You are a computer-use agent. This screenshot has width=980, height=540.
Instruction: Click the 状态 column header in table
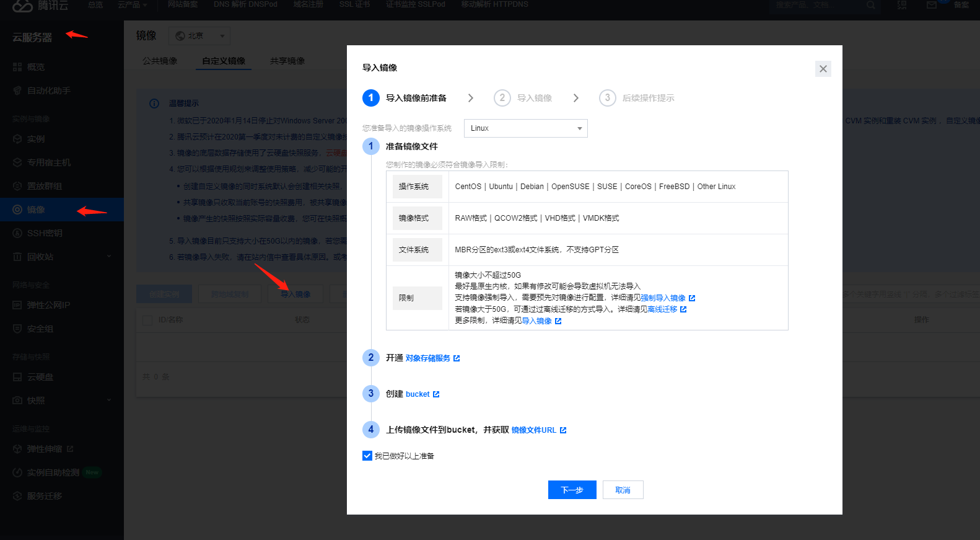[302, 320]
